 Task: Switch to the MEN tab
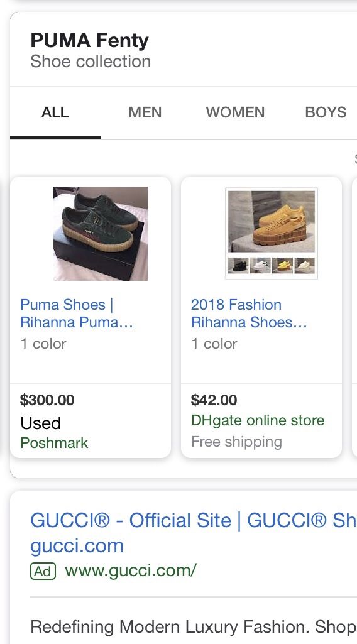point(145,112)
